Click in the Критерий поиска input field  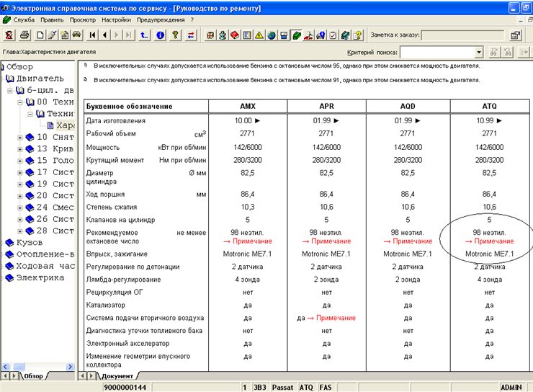(x=437, y=53)
